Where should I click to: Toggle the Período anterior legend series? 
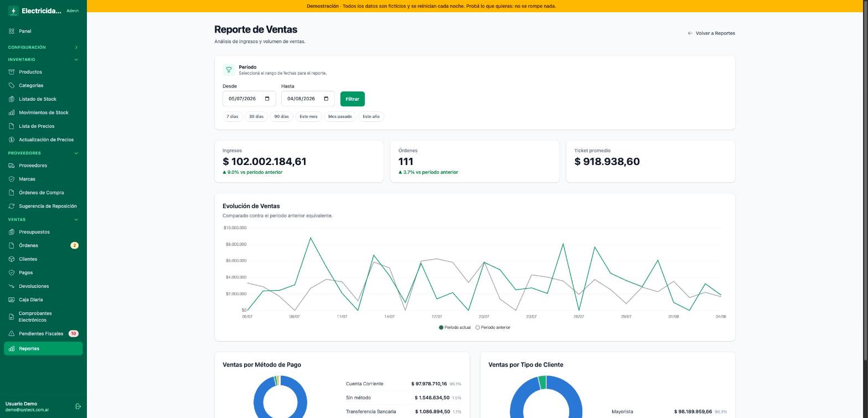point(493,327)
